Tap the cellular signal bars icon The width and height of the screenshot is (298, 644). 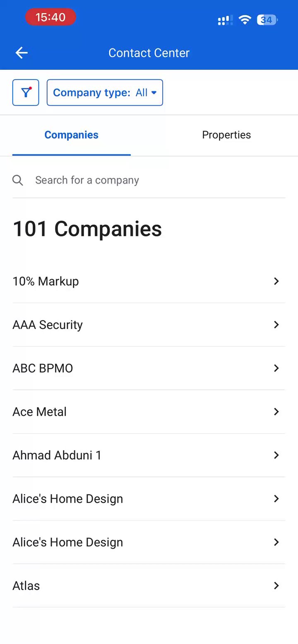click(x=225, y=20)
